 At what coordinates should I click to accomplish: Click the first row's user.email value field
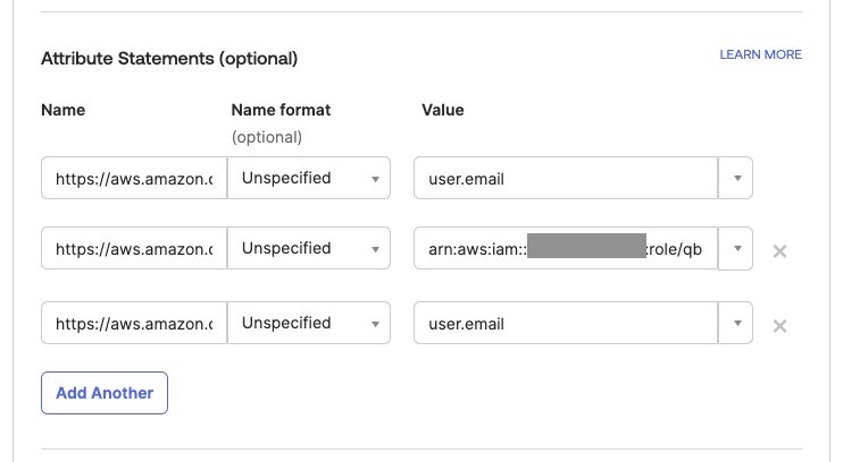(566, 178)
